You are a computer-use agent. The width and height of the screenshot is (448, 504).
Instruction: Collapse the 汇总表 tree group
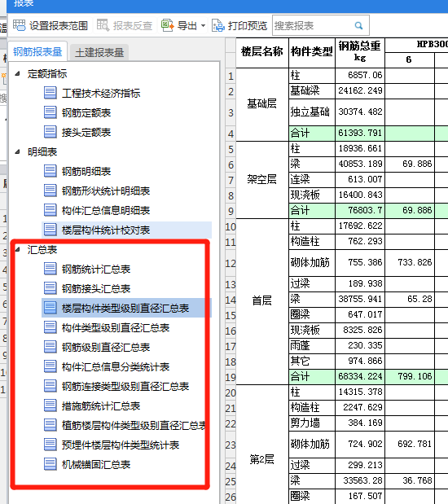point(18,249)
